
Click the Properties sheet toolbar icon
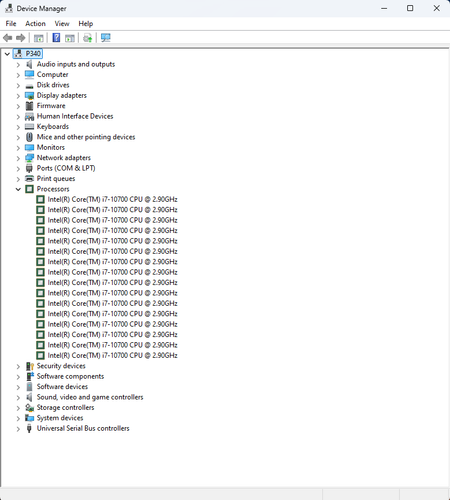click(70, 38)
